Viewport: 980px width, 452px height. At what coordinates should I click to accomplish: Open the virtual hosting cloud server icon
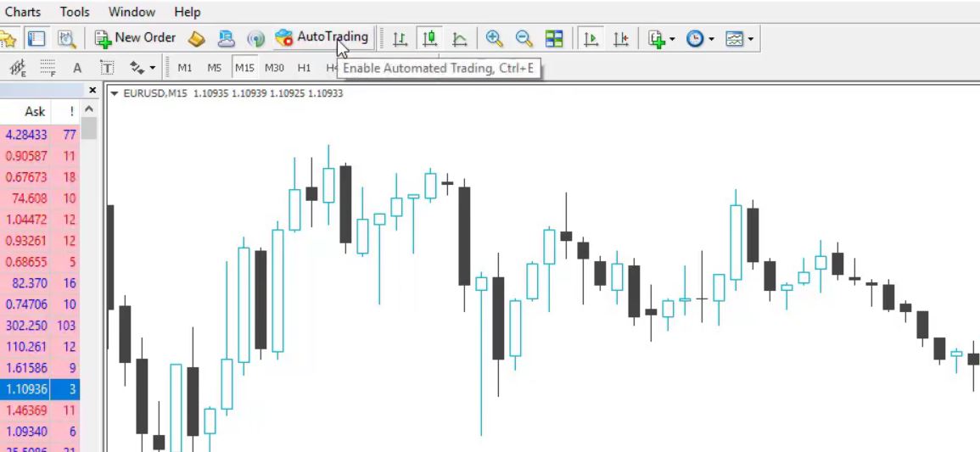coord(227,39)
